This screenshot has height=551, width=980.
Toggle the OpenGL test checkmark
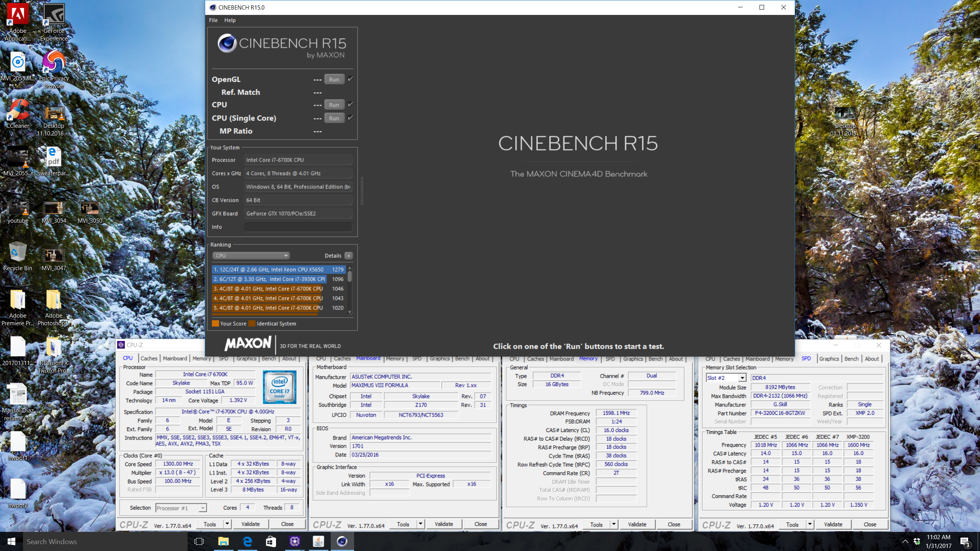350,79
